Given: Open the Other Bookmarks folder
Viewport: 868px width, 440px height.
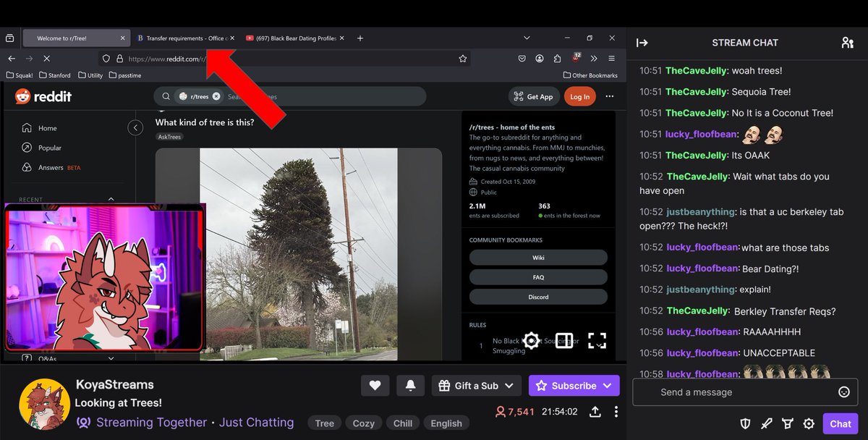Looking at the screenshot, I should click(x=590, y=75).
